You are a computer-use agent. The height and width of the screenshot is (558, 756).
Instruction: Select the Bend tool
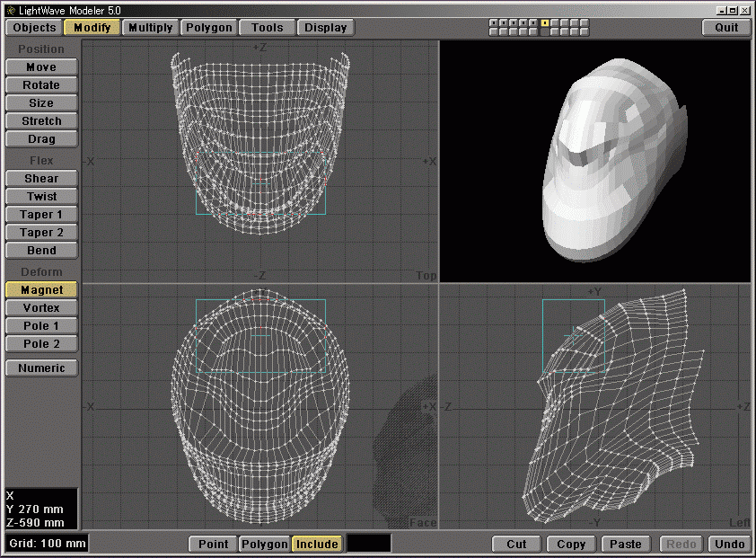coord(41,251)
